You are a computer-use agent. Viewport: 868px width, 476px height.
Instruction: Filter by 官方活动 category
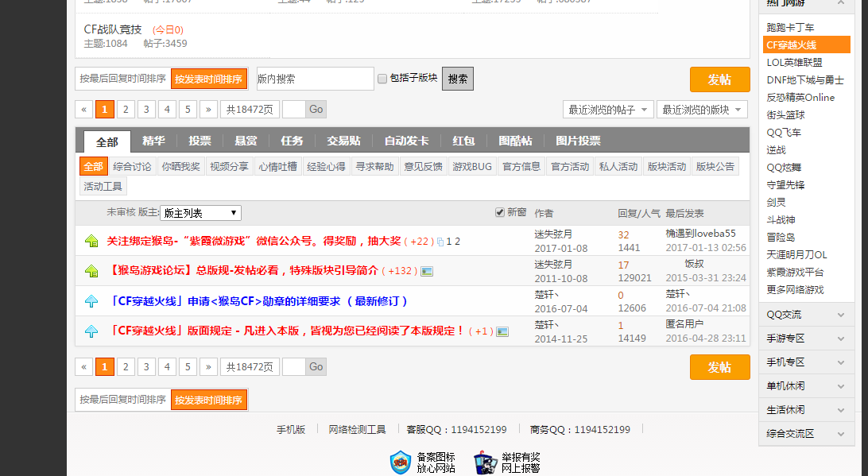(x=570, y=166)
